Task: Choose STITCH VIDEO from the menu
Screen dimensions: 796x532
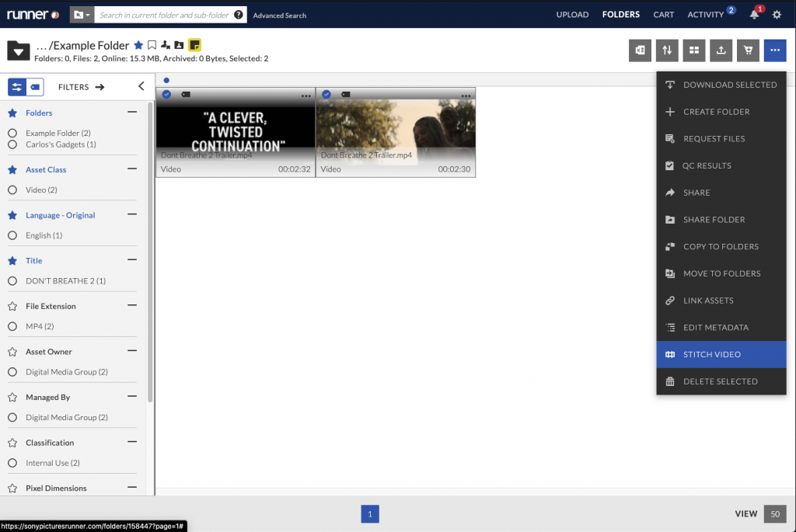Action: click(721, 354)
